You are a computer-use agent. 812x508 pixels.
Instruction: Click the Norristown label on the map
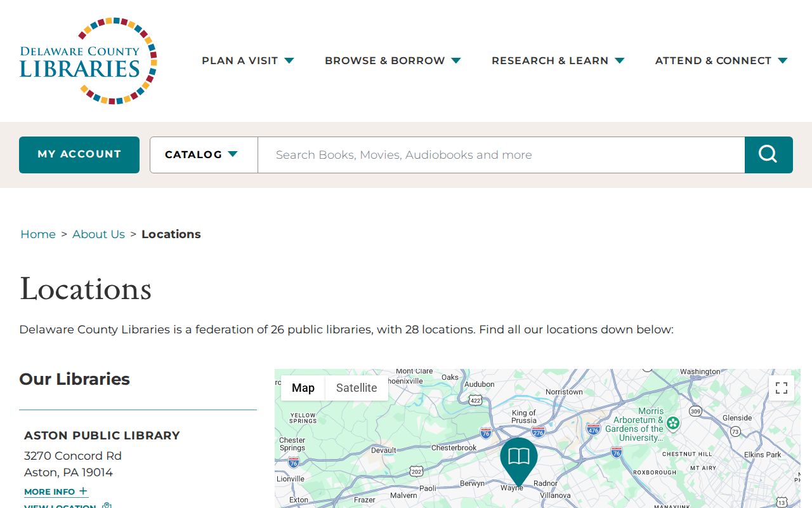coord(564,392)
